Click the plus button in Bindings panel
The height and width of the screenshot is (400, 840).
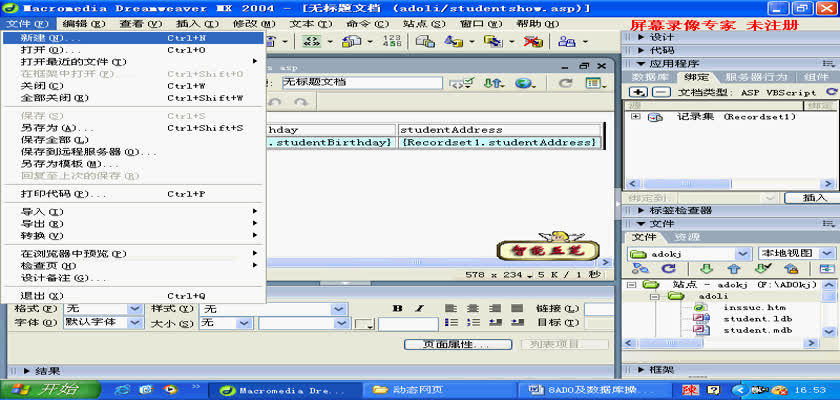pyautogui.click(x=638, y=92)
